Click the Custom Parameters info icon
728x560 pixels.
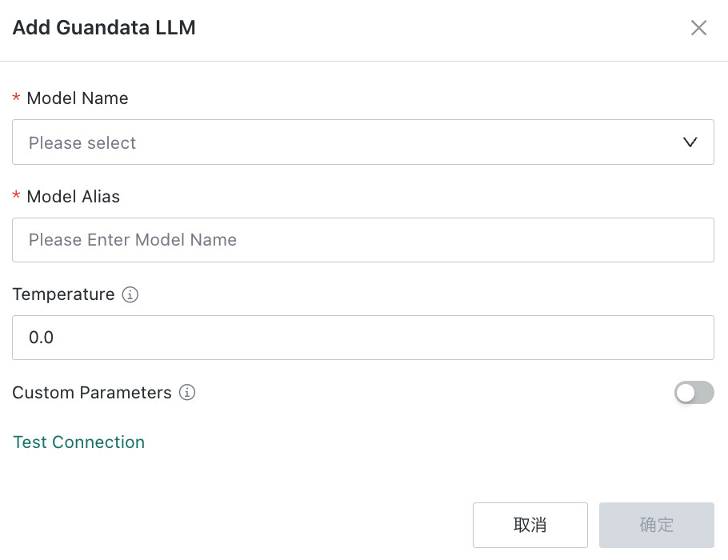[x=187, y=392]
